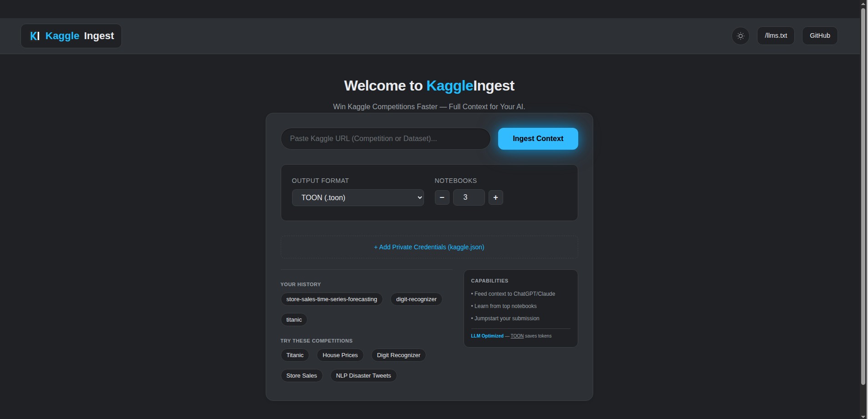
Task: Try the House Prices competition
Action: 340,355
